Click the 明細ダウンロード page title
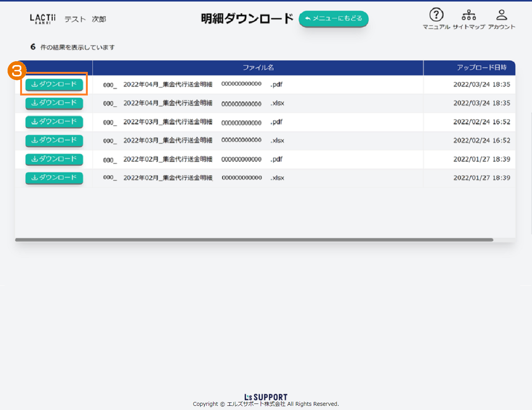Image resolution: width=532 pixels, height=410 pixels. click(247, 19)
